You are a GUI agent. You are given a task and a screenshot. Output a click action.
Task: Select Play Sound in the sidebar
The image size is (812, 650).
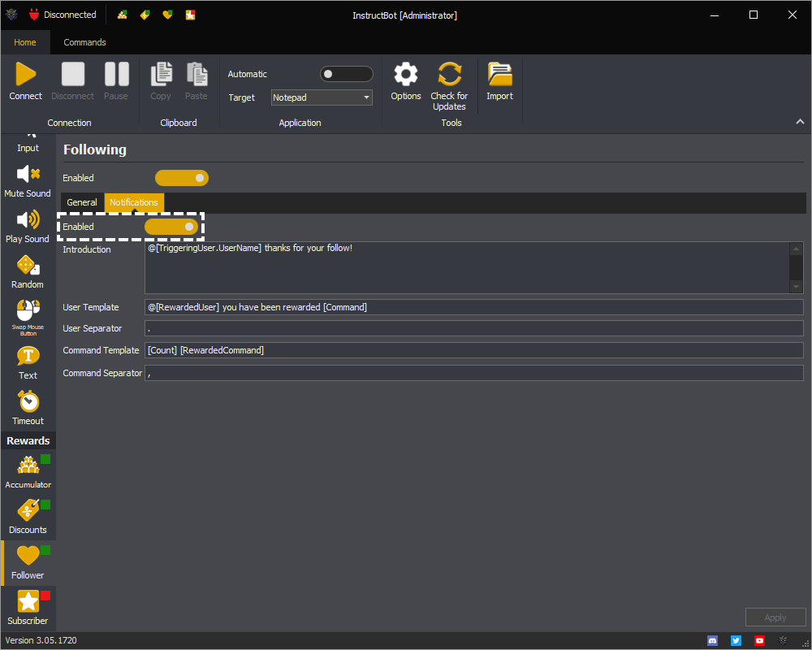[x=28, y=227]
